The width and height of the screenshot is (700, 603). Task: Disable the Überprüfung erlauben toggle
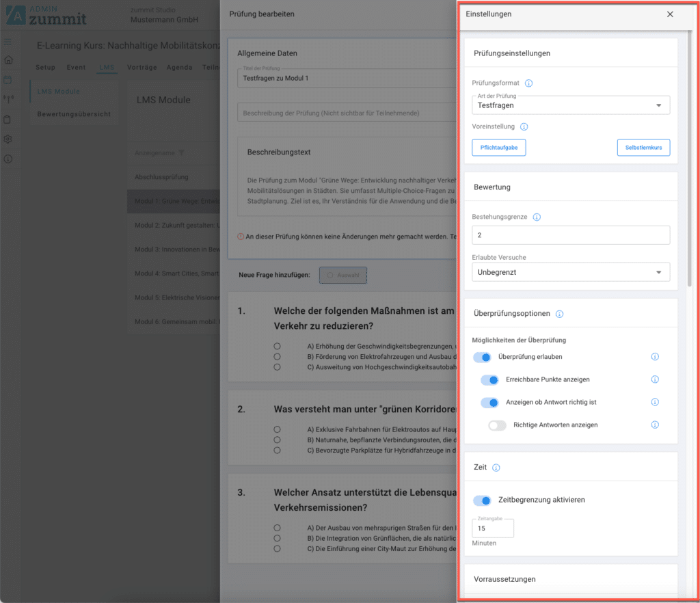[483, 357]
